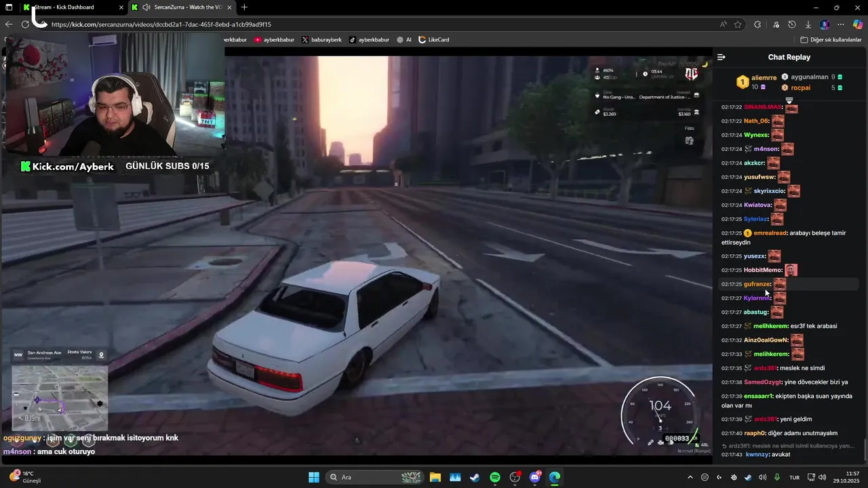868x488 pixels.
Task: Click username melihkerem on the esr3f message
Action: (x=771, y=326)
